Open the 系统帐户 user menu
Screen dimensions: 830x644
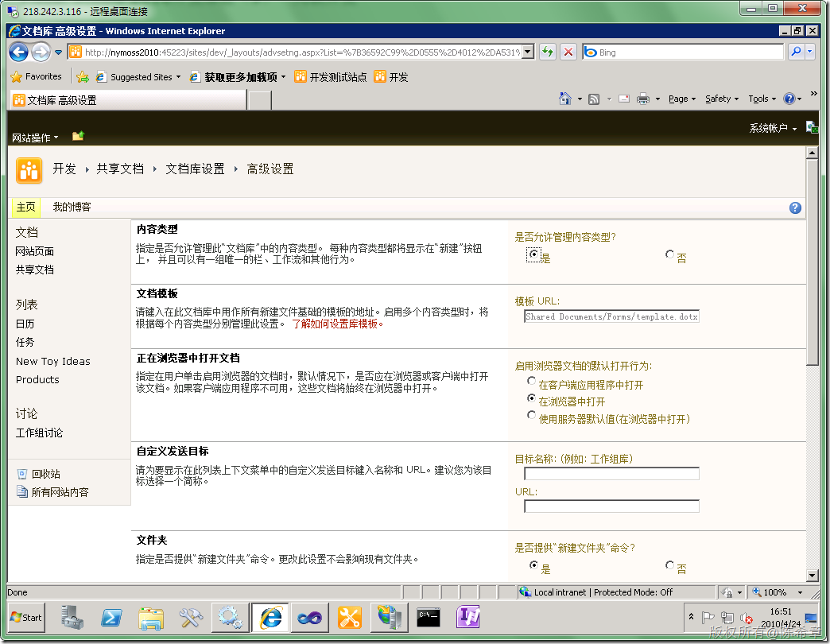pyautogui.click(x=773, y=128)
